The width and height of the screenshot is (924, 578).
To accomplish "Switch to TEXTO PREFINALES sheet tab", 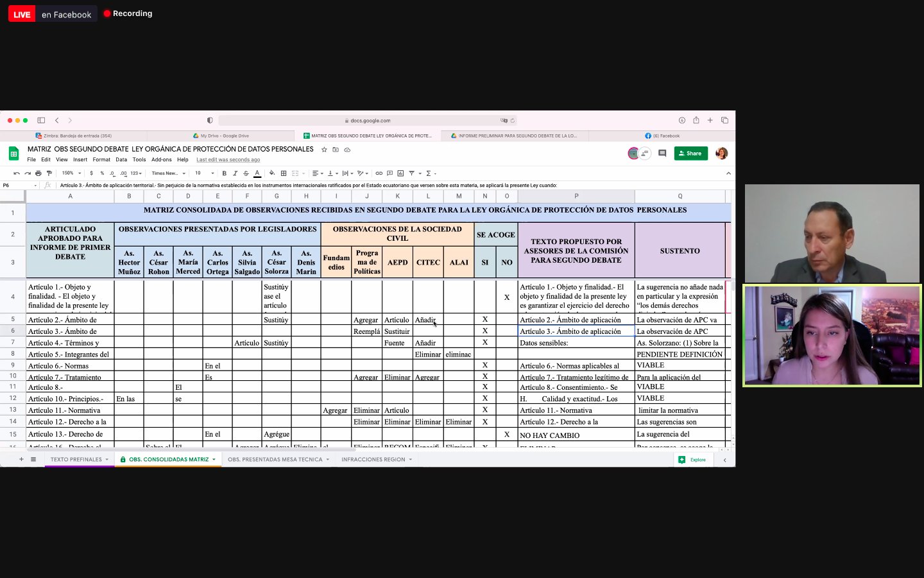I will (x=80, y=459).
